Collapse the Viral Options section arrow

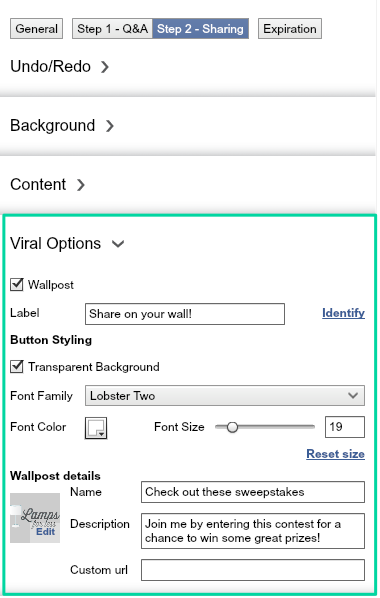click(x=118, y=244)
